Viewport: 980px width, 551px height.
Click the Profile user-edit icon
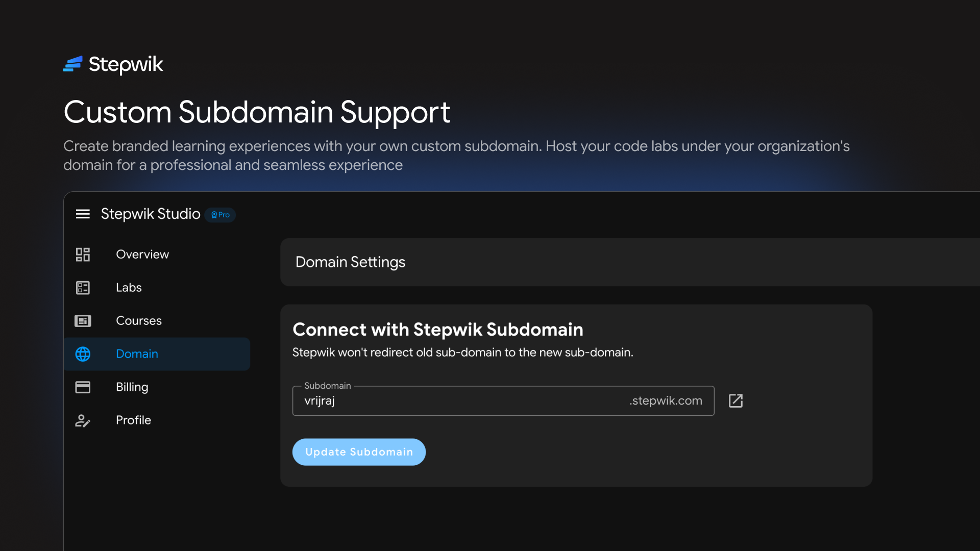[x=83, y=420]
